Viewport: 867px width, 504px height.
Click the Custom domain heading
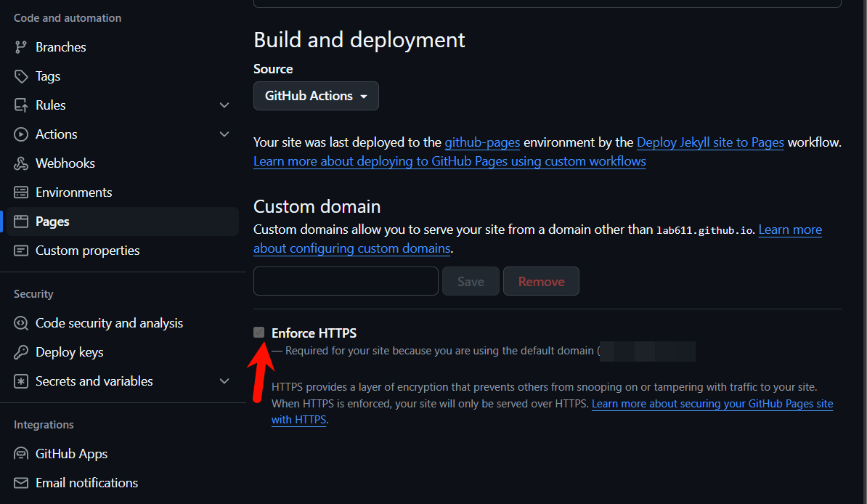point(317,206)
